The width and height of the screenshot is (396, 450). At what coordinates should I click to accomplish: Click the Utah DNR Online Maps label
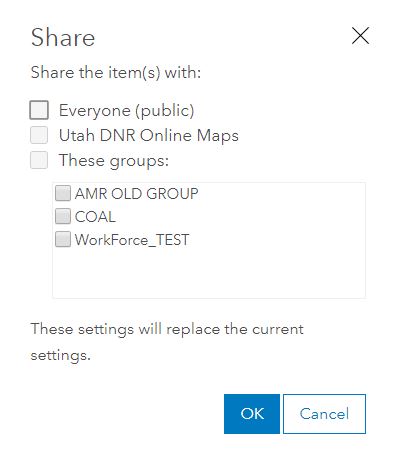click(x=149, y=135)
